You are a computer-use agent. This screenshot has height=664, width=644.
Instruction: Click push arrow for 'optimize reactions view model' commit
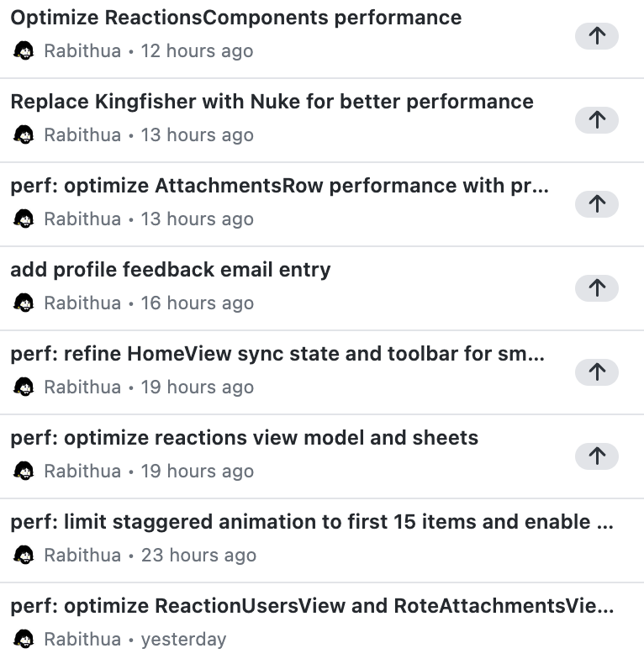tap(596, 456)
